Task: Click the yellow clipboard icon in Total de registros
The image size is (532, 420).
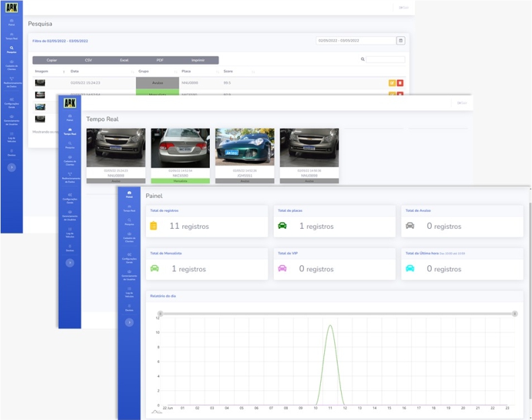Action: (x=153, y=226)
